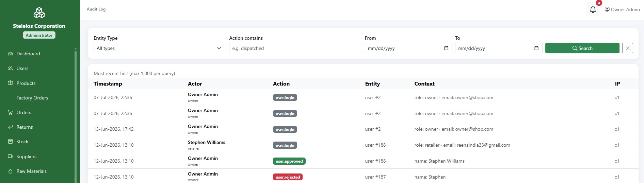This screenshot has height=183, width=644.
Task: Click the Returns arrow icon
Action: point(10,127)
